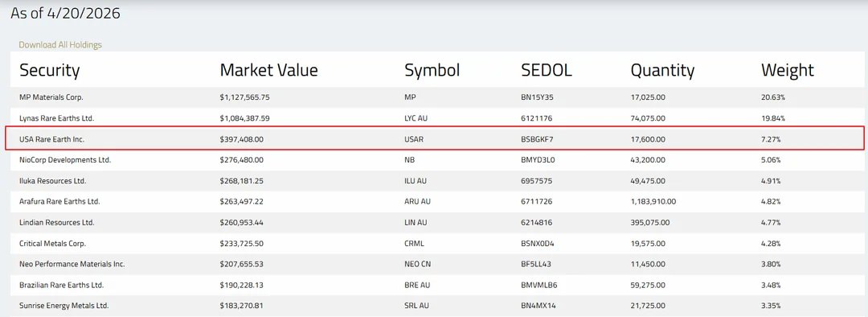Image resolution: width=868 pixels, height=317 pixels.
Task: Select the Neo Performance Materials Inc. name
Action: [72, 265]
